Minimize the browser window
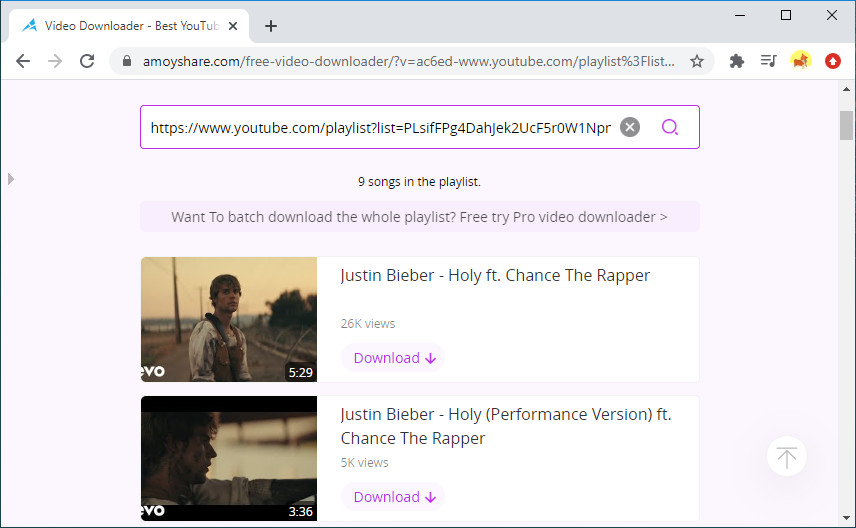The height and width of the screenshot is (528, 856). pyautogui.click(x=740, y=15)
